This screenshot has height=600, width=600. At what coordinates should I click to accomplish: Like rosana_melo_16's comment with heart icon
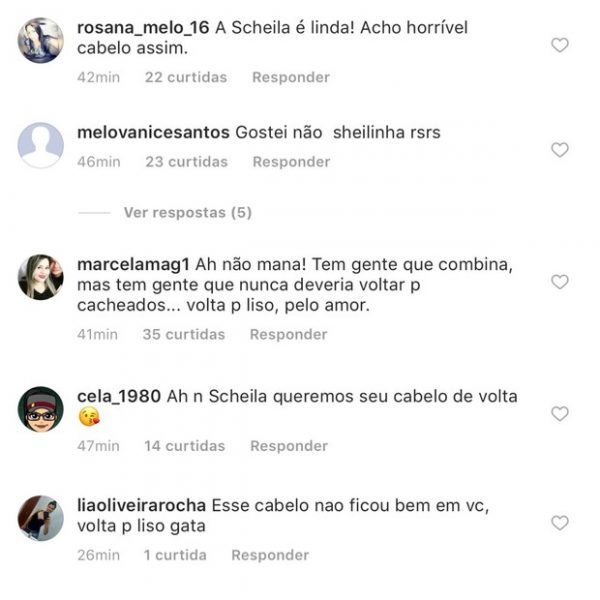(559, 45)
